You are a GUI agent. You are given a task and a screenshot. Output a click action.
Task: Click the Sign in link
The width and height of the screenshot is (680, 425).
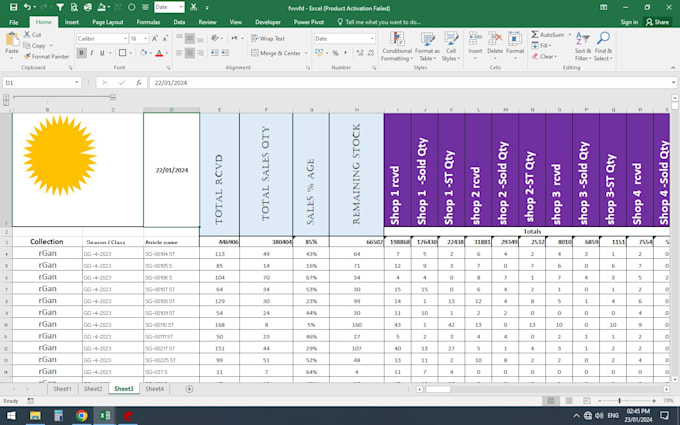629,22
